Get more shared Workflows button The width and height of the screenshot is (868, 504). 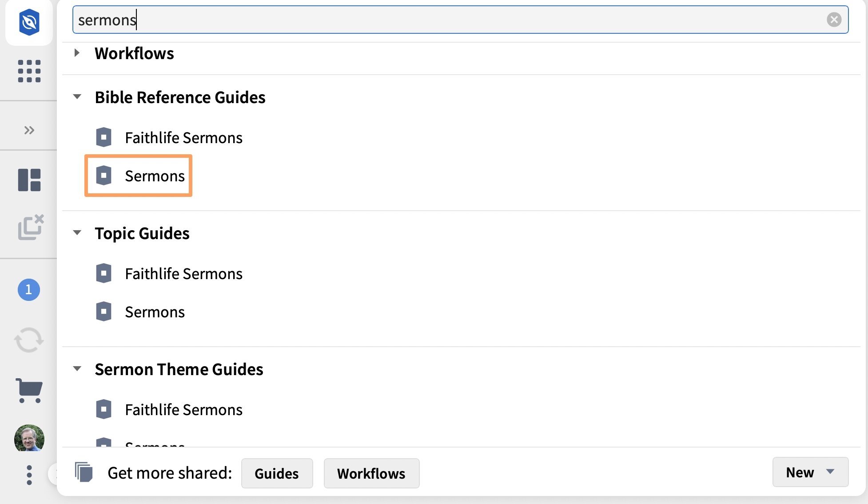pos(371,473)
